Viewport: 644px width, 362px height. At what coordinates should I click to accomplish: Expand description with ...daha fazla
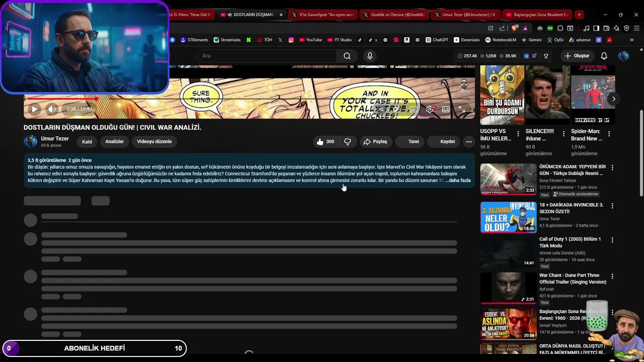458,180
